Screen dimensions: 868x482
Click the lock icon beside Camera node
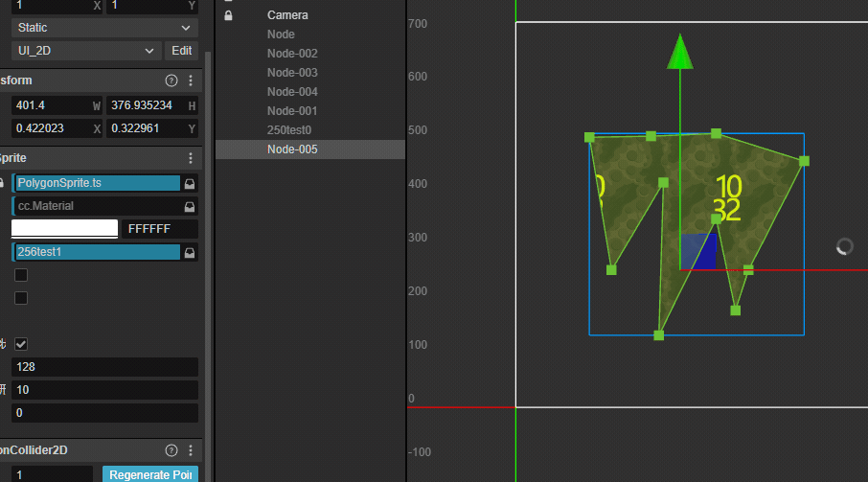[x=228, y=15]
